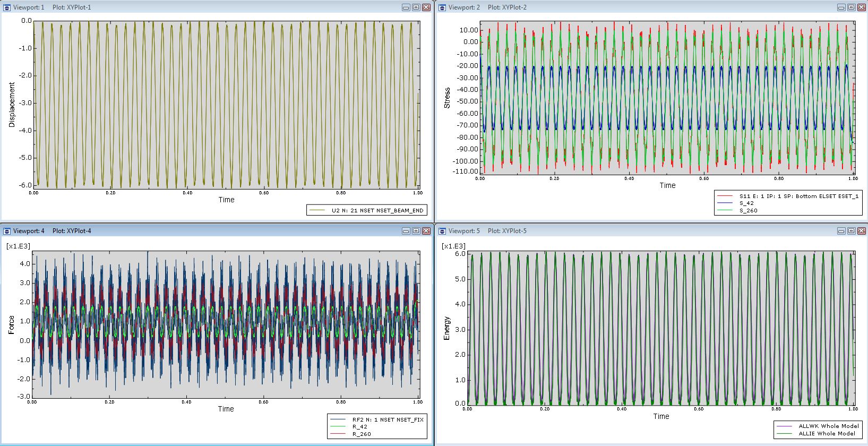Image resolution: width=868 pixels, height=446 pixels.
Task: Close the Viewport 2 window
Action: click(x=862, y=7)
